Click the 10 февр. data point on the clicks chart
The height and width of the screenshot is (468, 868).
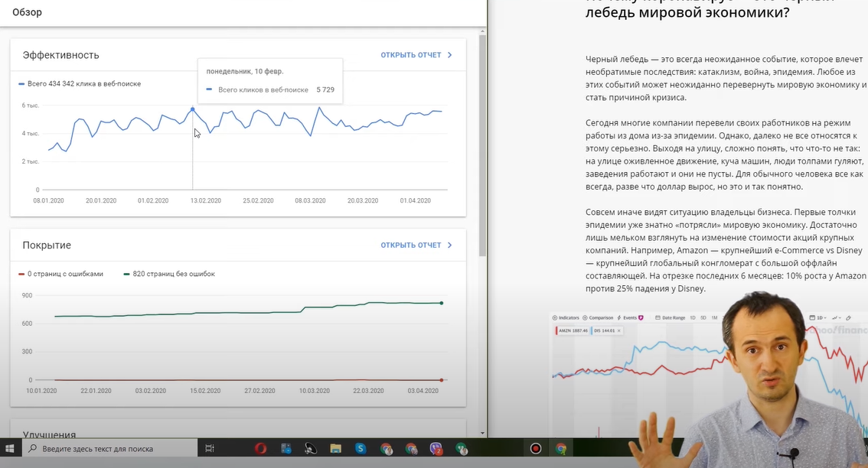193,109
